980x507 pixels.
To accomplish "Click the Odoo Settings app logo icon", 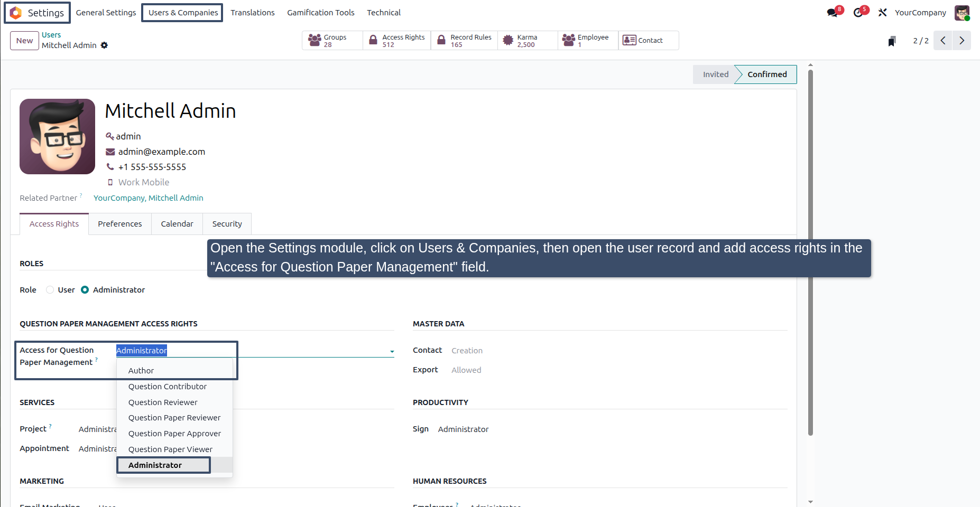I will (x=16, y=13).
